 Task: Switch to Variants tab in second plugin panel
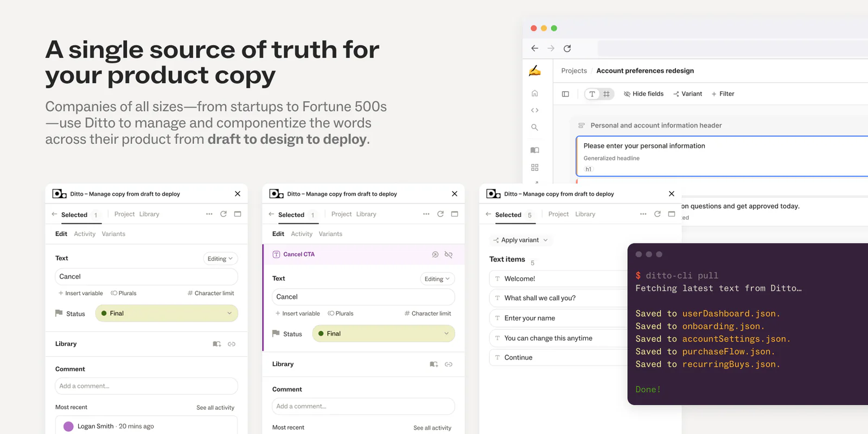click(330, 234)
